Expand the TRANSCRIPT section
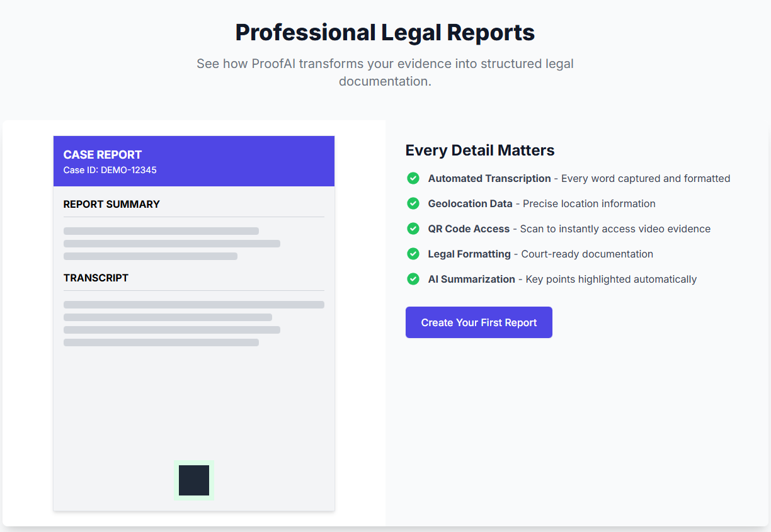Image resolution: width=771 pixels, height=532 pixels. (95, 278)
